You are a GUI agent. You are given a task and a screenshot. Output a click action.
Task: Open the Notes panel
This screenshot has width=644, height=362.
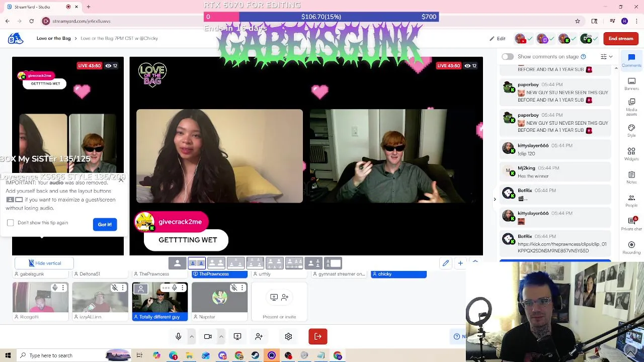(631, 177)
